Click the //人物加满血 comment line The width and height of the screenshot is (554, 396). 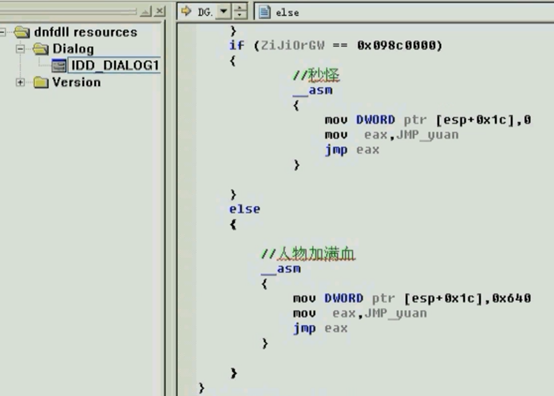tap(308, 253)
